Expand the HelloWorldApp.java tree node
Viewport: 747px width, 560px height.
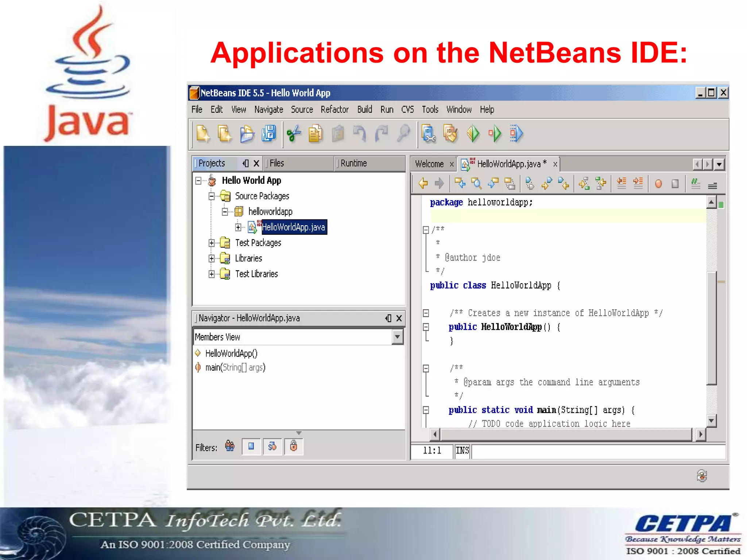[238, 227]
